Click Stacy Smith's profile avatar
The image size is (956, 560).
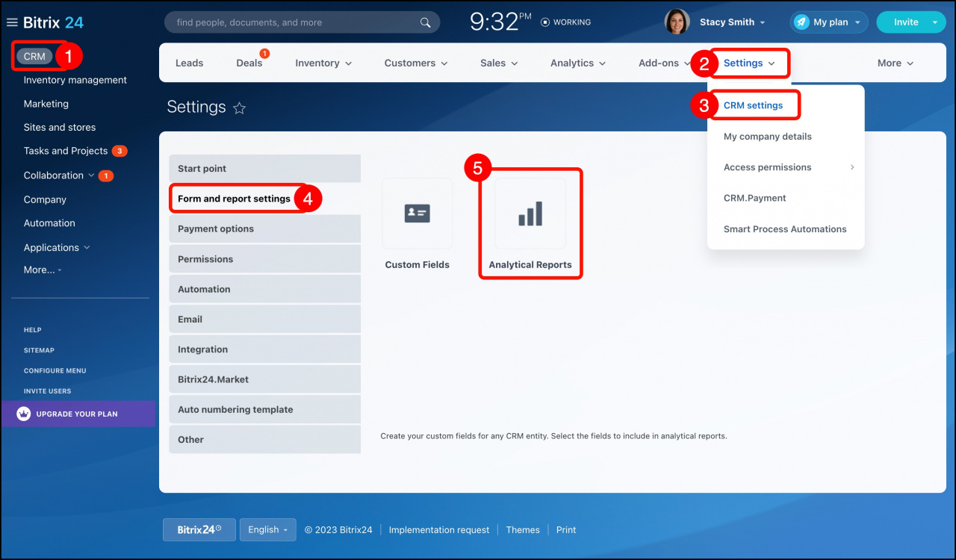(677, 22)
